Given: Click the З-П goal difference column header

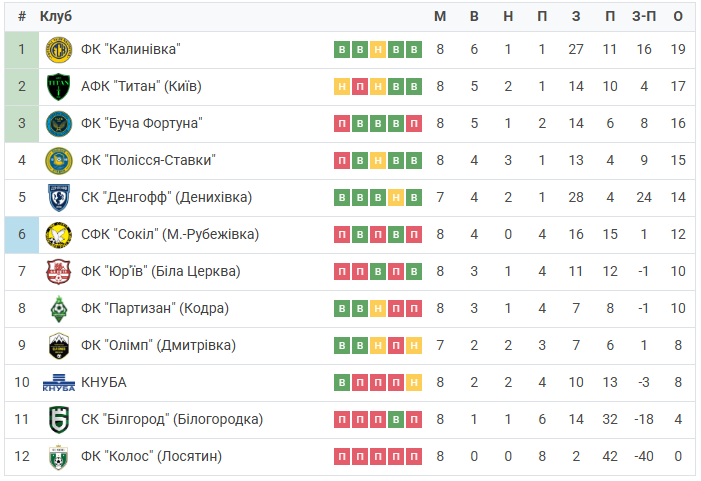Looking at the screenshot, I should (644, 17).
